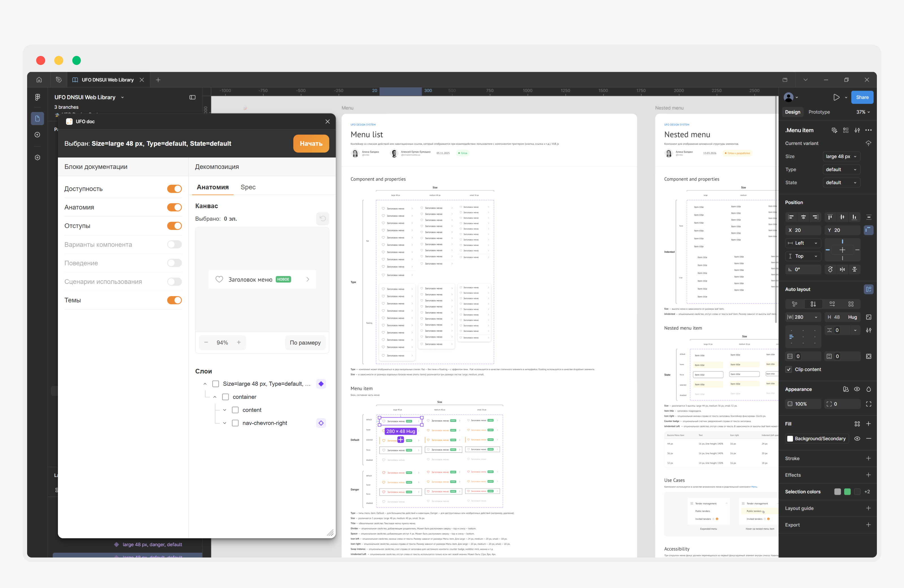Zoom out the Канвас preview with minus
Viewport: 904px width, 588px height.
pos(206,342)
